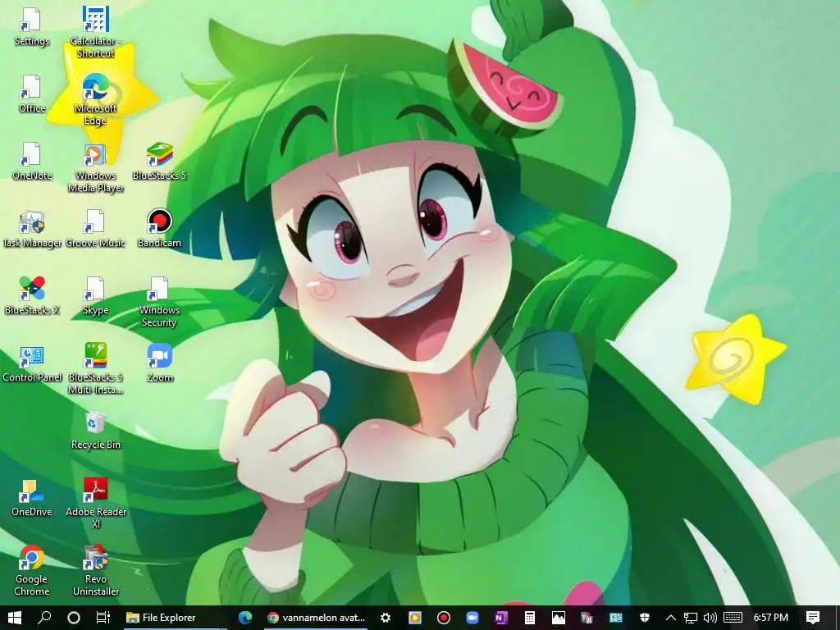Select the BlueStacks X desktop icon
Viewport: 840px width, 630px height.
[31, 295]
